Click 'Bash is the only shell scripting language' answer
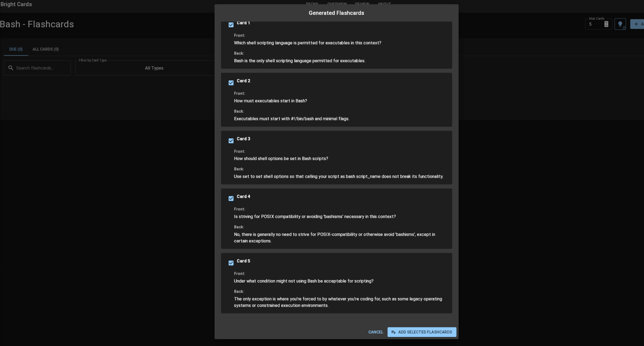The width and height of the screenshot is (644, 346). [x=300, y=61]
